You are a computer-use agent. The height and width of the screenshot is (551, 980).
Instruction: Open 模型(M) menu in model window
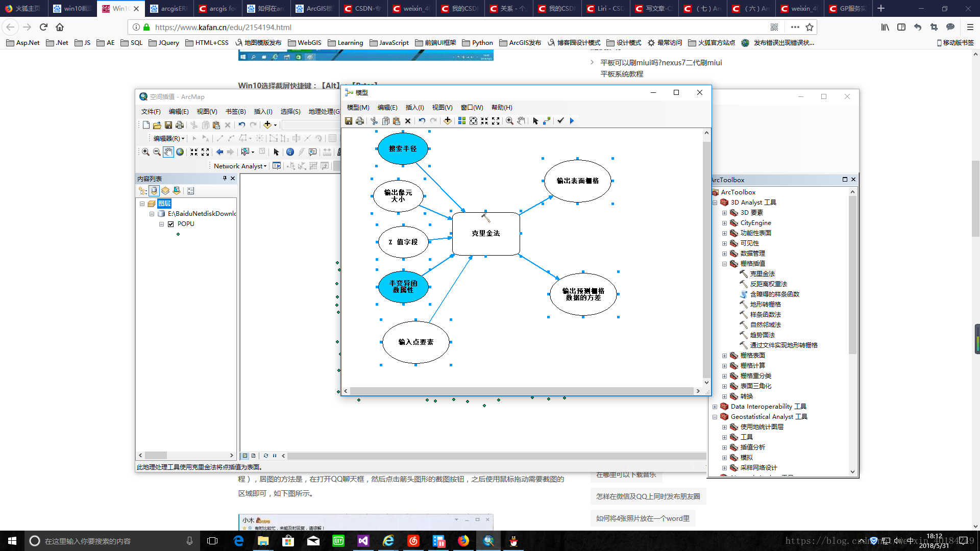(358, 108)
